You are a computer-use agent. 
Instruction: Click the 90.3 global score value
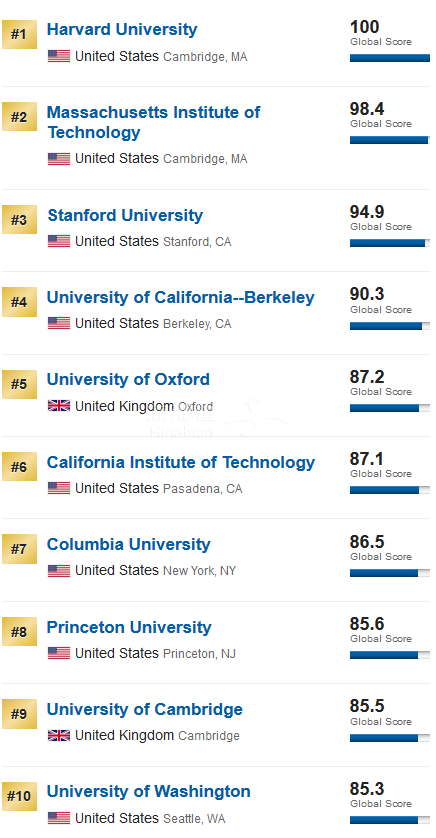pos(367,294)
